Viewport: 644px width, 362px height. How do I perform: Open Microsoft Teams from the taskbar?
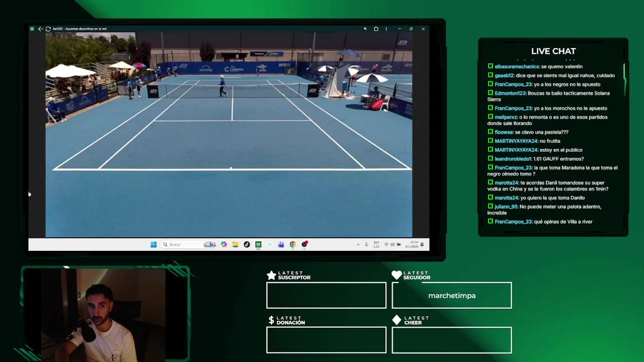point(281,244)
